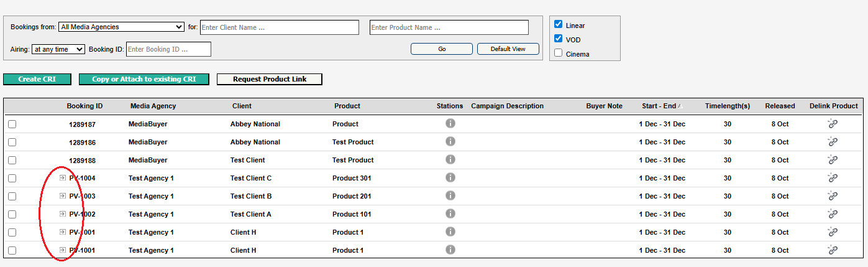The image size is (868, 267).
Task: Click the Media Agency column header
Action: [153, 106]
